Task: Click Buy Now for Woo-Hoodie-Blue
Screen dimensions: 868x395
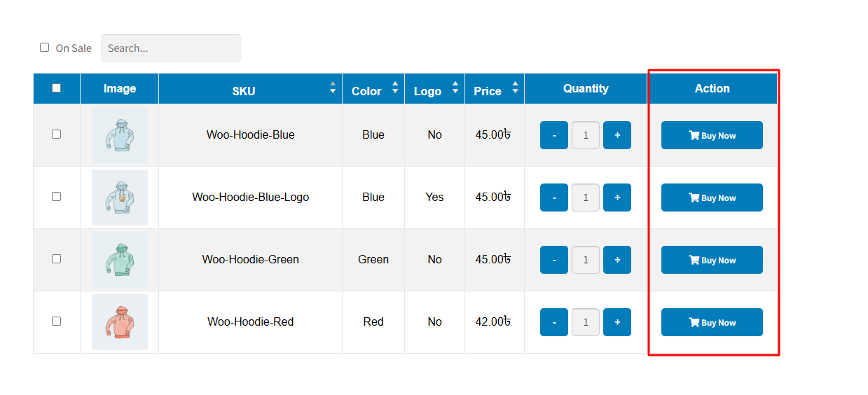Action: 712,135
